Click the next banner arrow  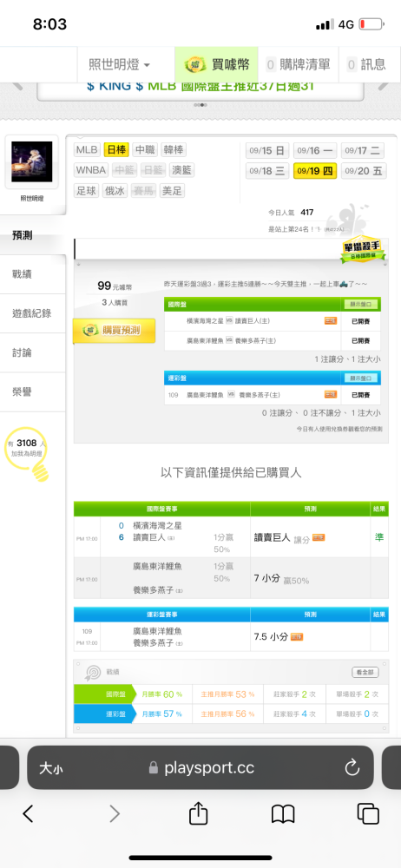click(384, 86)
